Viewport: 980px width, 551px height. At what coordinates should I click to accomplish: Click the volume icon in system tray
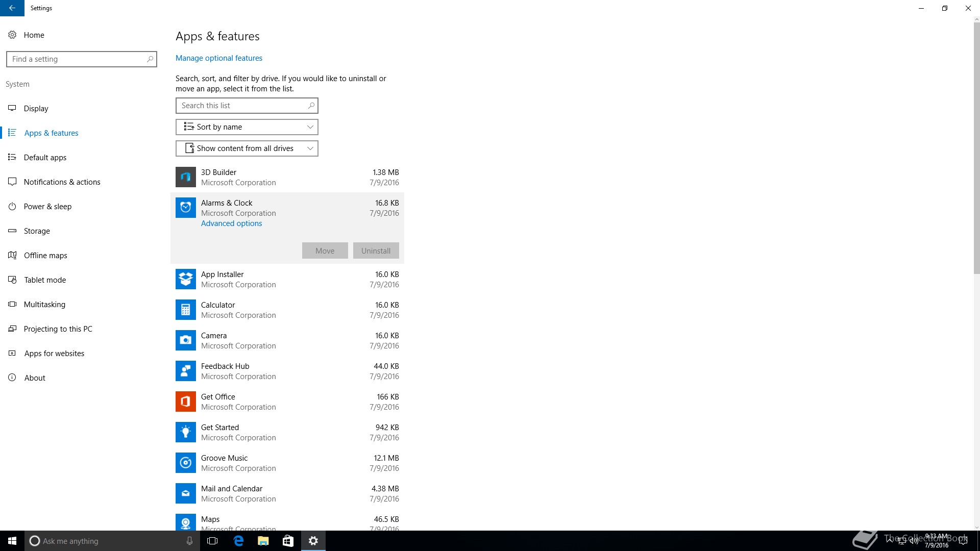click(914, 541)
